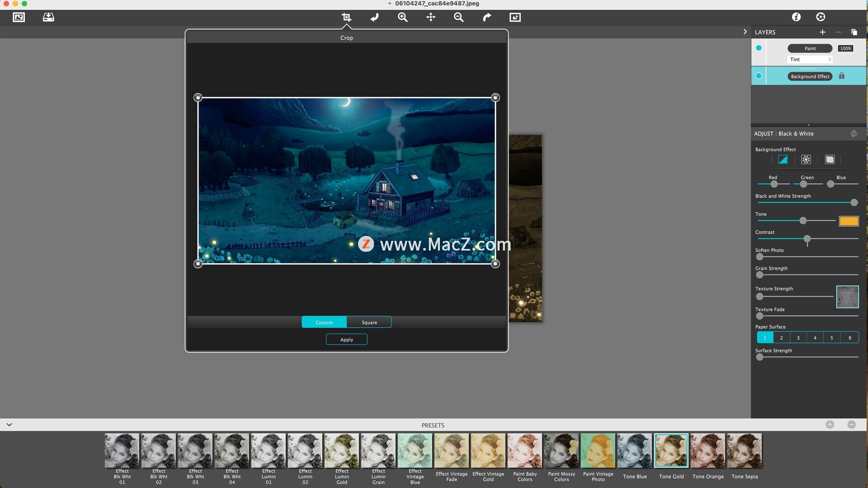The height and width of the screenshot is (488, 868).
Task: Select the Background Effect layer button
Action: (x=810, y=76)
